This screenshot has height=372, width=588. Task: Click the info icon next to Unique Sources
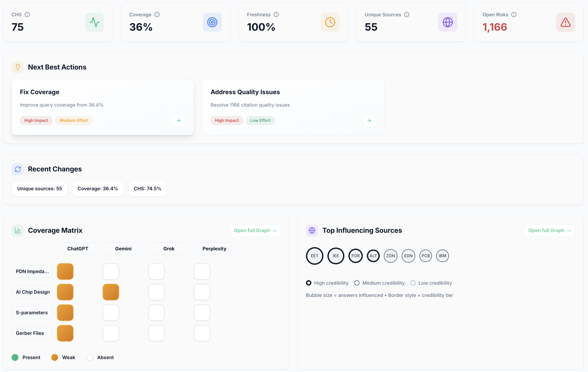tap(406, 15)
